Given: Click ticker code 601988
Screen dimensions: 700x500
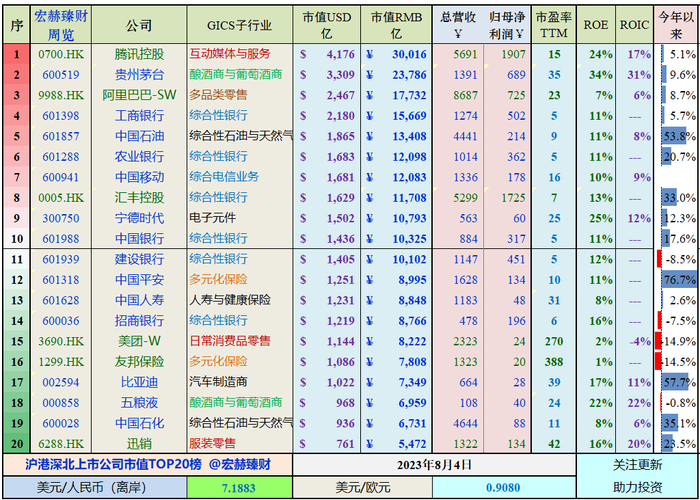Looking at the screenshot, I should coord(61,238).
